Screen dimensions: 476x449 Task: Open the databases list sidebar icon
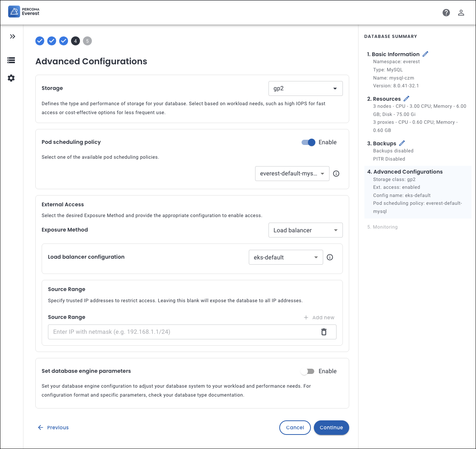(11, 60)
